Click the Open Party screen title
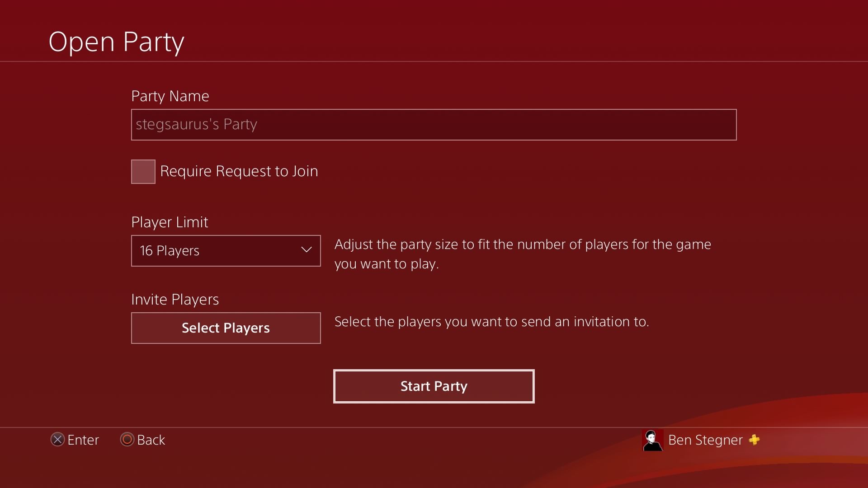The height and width of the screenshot is (488, 868). click(x=116, y=42)
